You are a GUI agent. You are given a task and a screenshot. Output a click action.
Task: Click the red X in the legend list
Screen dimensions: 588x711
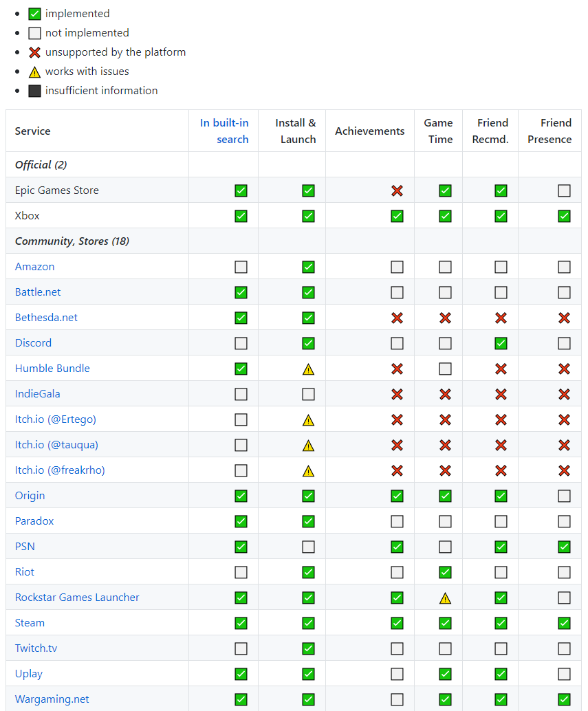[x=34, y=52]
